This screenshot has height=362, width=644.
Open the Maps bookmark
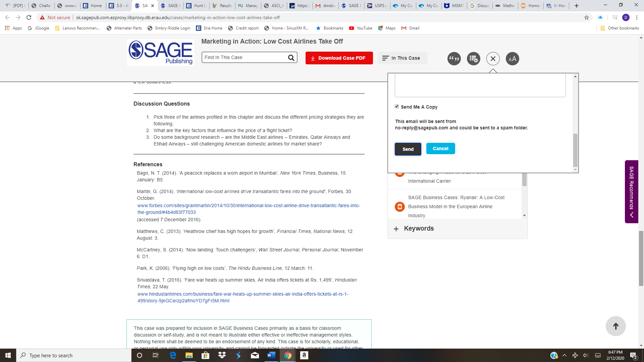(x=387, y=28)
